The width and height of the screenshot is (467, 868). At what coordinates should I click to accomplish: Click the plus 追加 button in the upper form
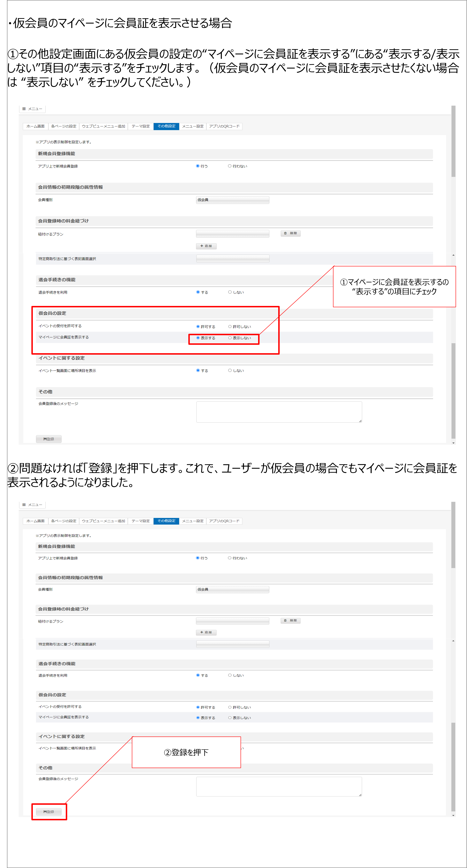(x=206, y=246)
